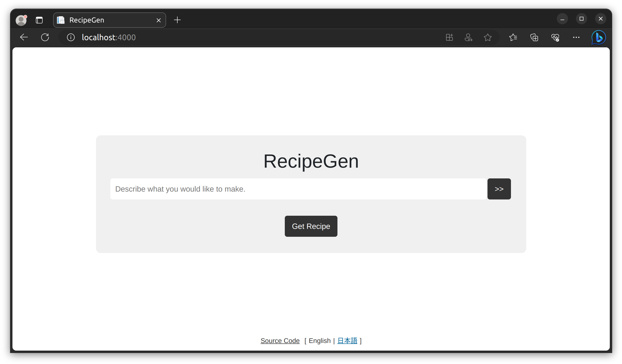View site information icon in address bar
Screen dimensions: 622x364
(x=71, y=37)
